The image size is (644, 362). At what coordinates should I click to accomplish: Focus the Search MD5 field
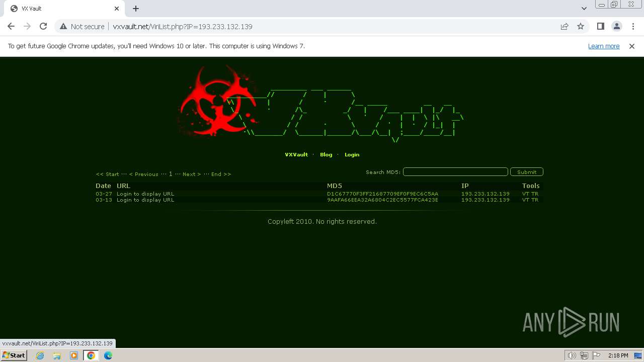[455, 172]
